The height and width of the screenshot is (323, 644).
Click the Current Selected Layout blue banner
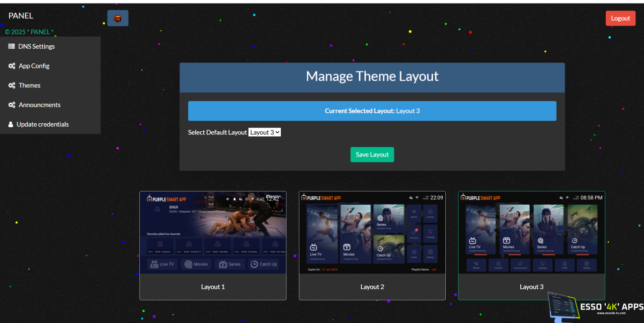click(372, 111)
